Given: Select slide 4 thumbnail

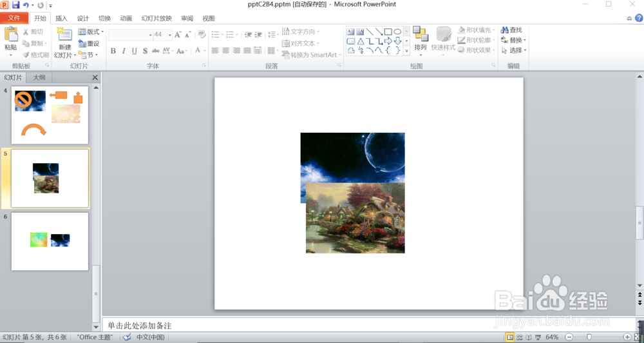Looking at the screenshot, I should (50, 115).
